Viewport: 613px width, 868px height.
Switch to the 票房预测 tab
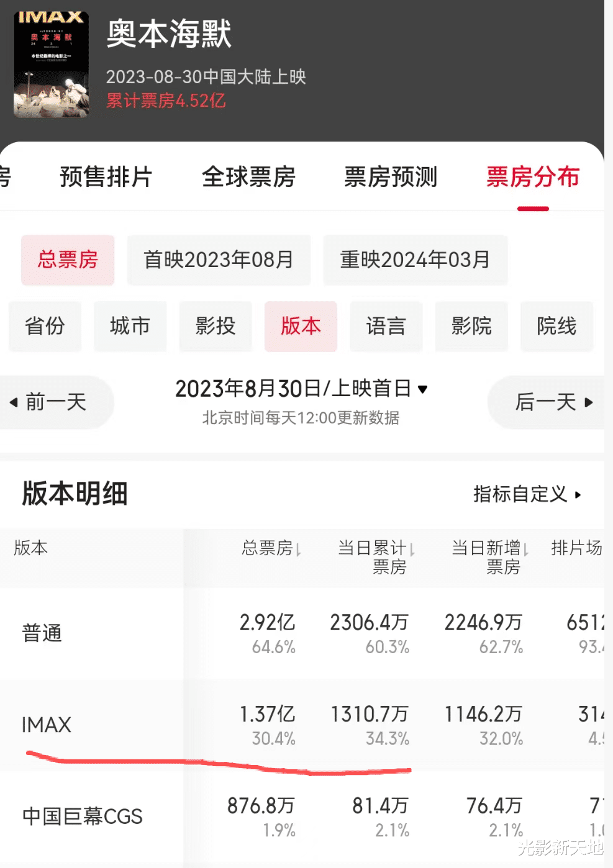(391, 177)
